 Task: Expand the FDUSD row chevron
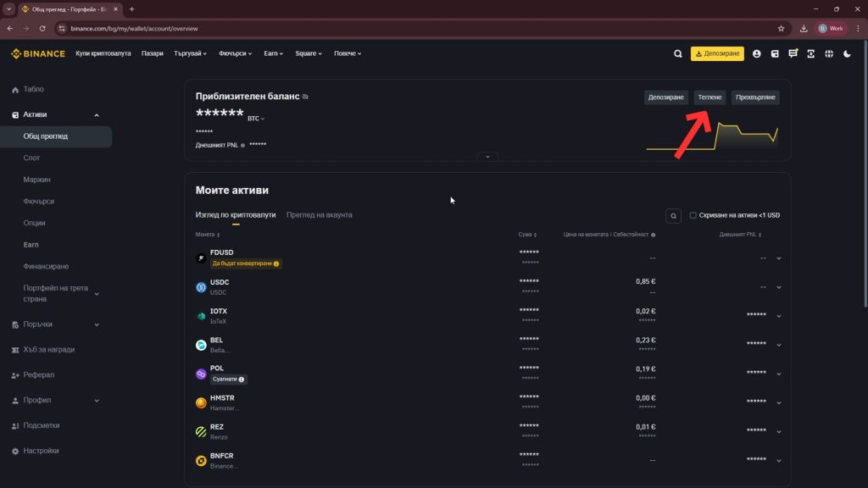779,258
